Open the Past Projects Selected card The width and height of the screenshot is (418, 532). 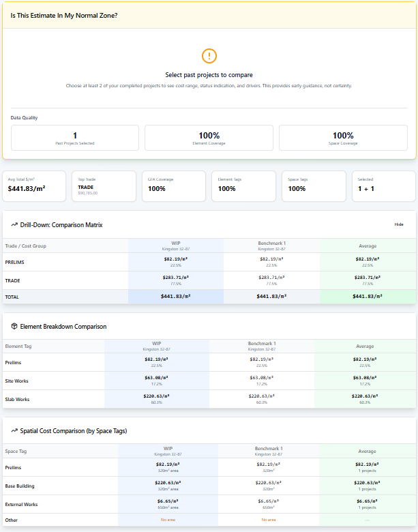point(75,138)
